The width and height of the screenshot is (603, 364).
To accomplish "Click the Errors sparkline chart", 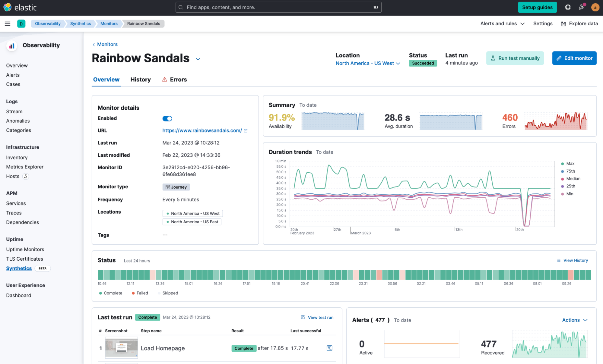I will tap(556, 121).
